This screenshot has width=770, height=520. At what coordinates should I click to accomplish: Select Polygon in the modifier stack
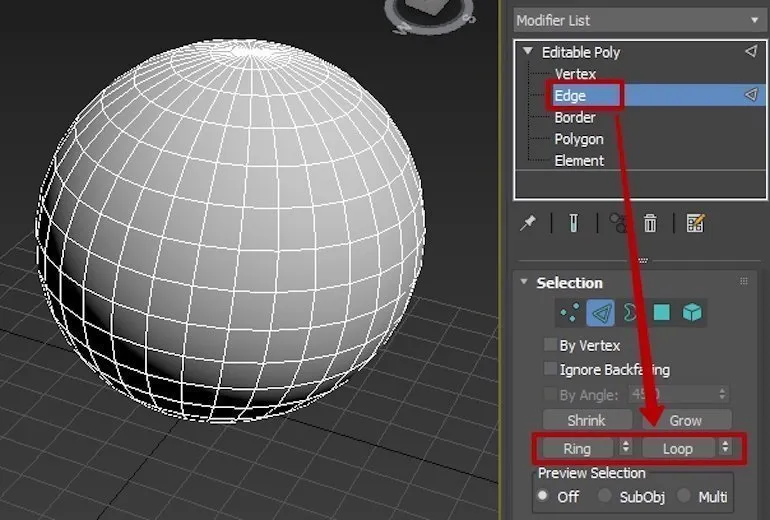pos(579,139)
